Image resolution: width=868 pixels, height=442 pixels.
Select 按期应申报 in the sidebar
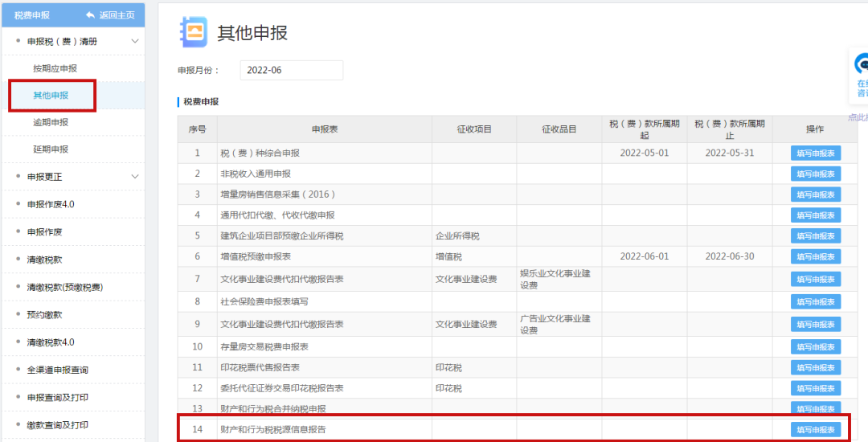click(x=55, y=68)
